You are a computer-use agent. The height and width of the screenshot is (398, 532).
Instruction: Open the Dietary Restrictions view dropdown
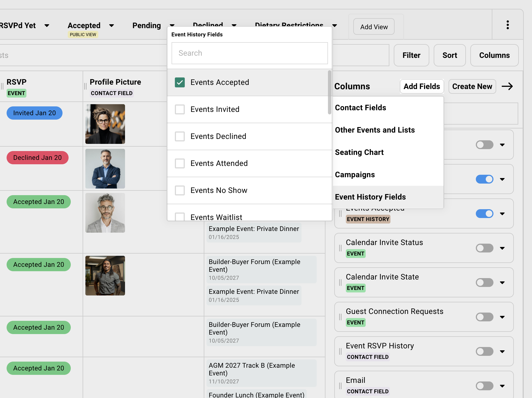[x=335, y=26]
